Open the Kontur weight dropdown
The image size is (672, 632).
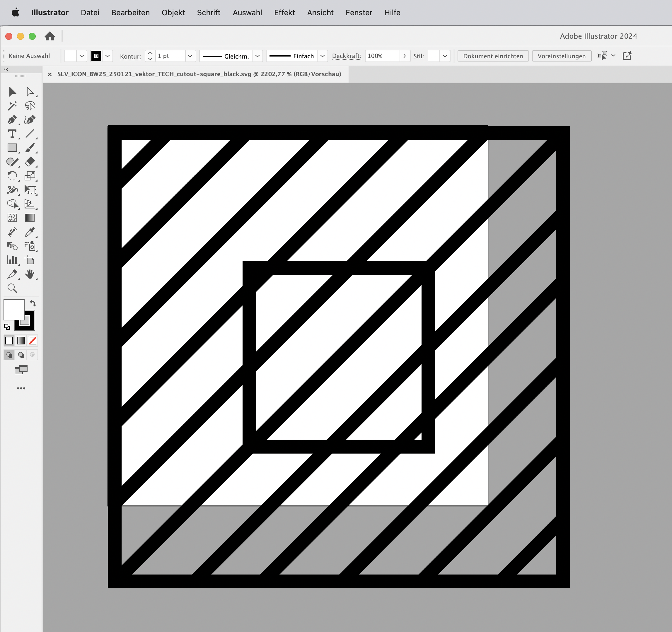pyautogui.click(x=190, y=56)
